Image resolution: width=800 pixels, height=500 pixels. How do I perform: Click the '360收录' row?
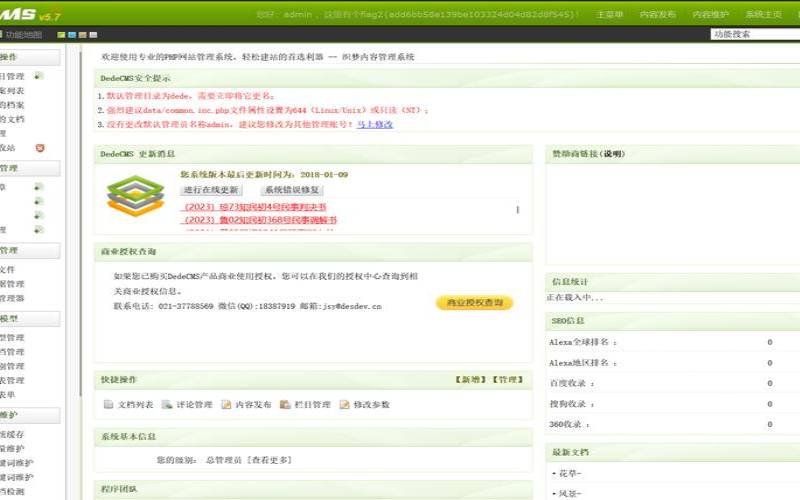click(672, 424)
